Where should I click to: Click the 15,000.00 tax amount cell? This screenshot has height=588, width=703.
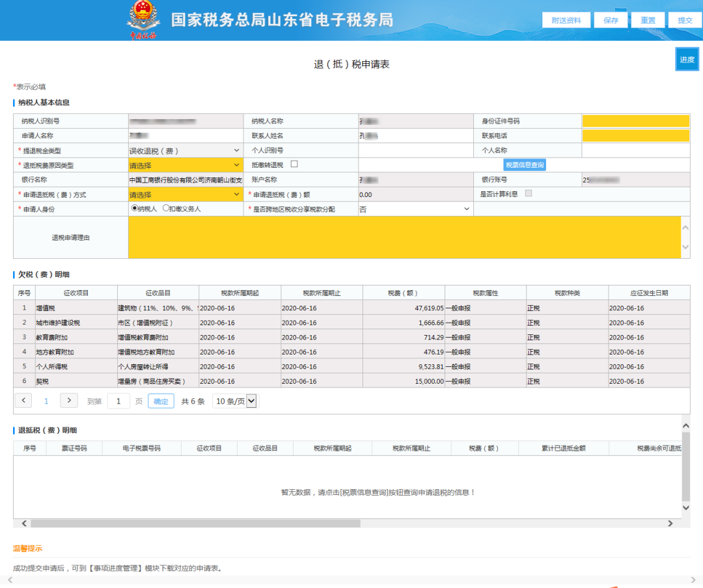[x=404, y=381]
